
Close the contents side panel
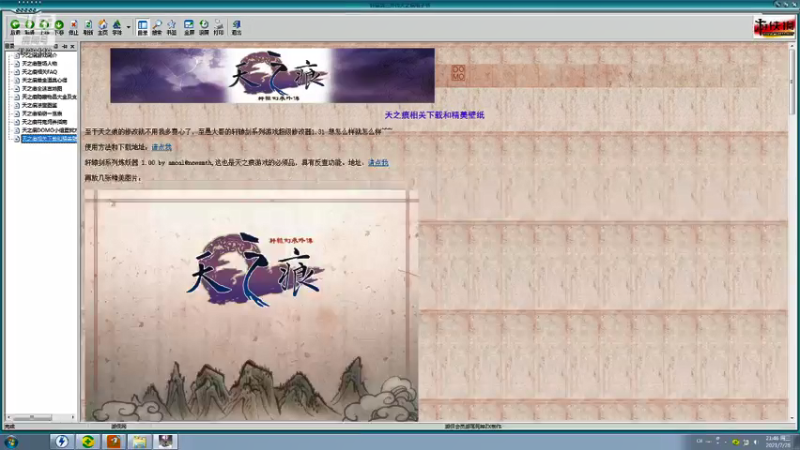(72, 46)
